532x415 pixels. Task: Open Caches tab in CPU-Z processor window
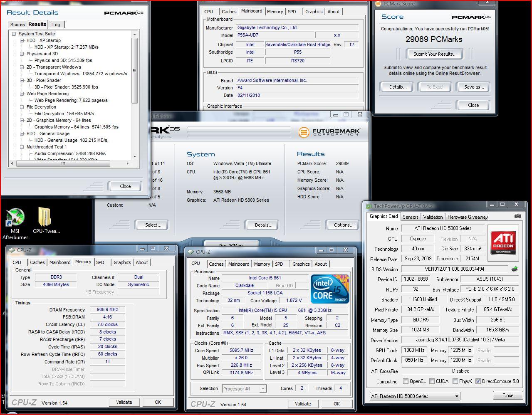[216, 264]
